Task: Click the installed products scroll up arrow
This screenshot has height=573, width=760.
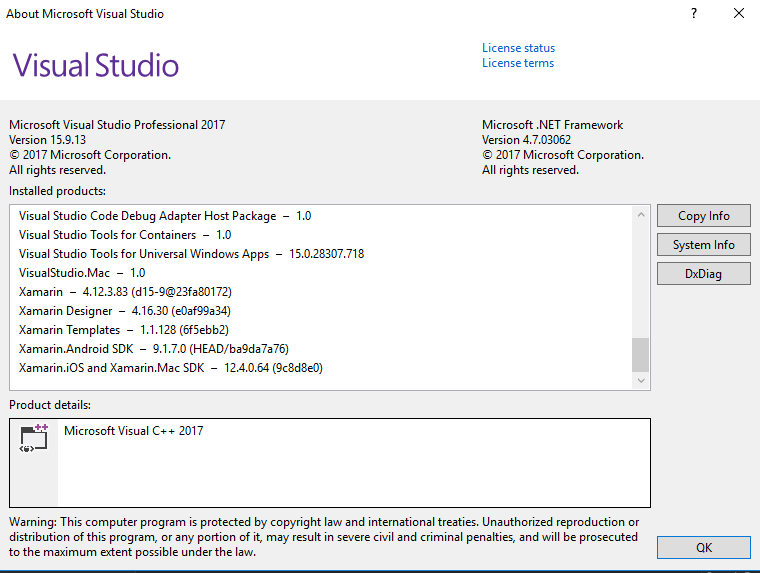Action: point(641,214)
